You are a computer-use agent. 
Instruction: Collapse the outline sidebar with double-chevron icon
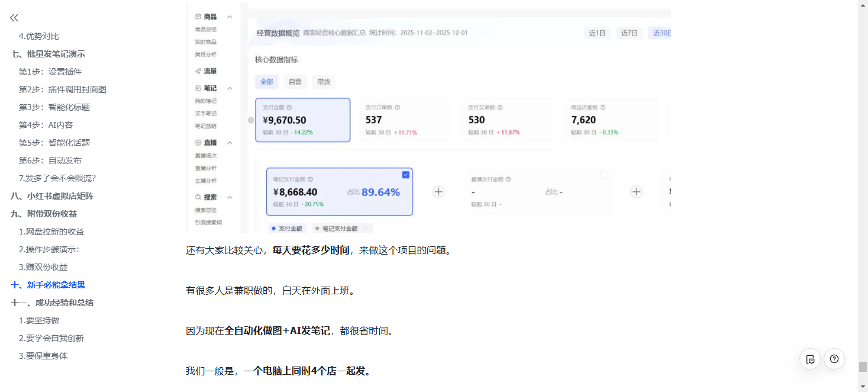[x=14, y=18]
